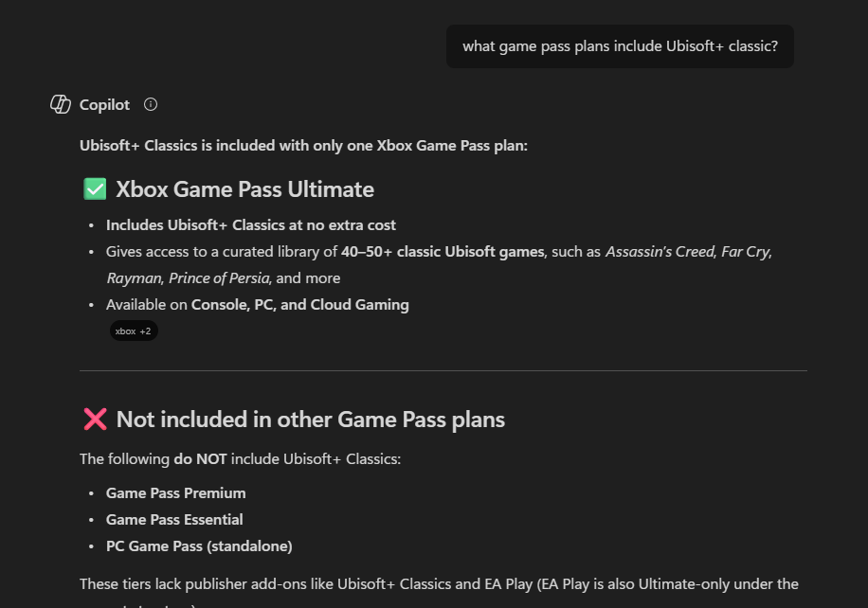Select the user's question message bubble
This screenshot has width=868, height=608.
(620, 46)
